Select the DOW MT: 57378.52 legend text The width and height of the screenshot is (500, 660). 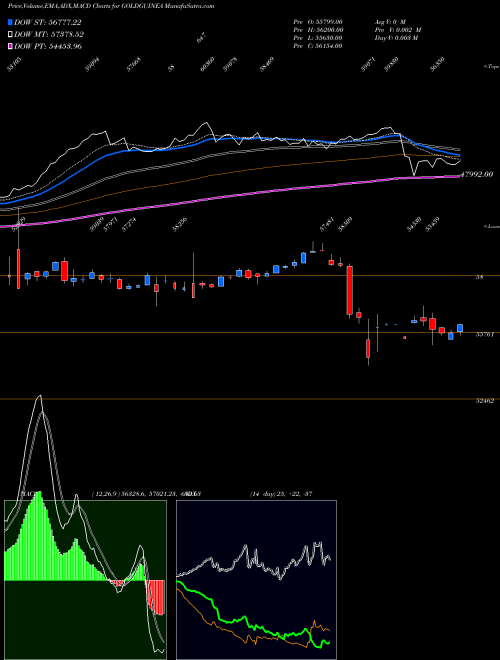click(x=48, y=34)
